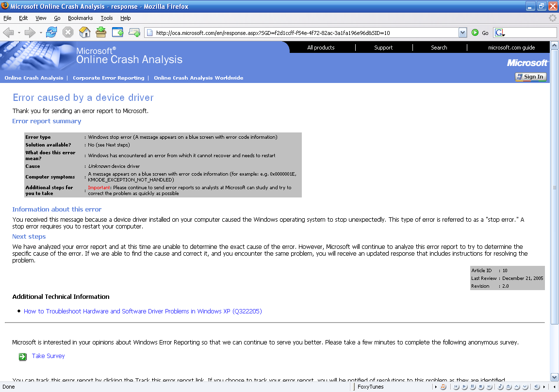559x392 pixels.
Task: Click the page scrollbar down arrow
Action: (554, 377)
